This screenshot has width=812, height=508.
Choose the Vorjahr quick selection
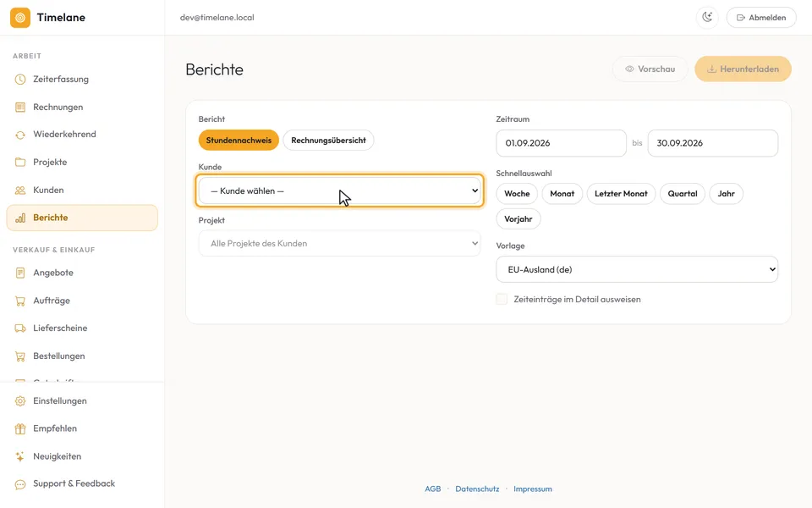coord(518,219)
